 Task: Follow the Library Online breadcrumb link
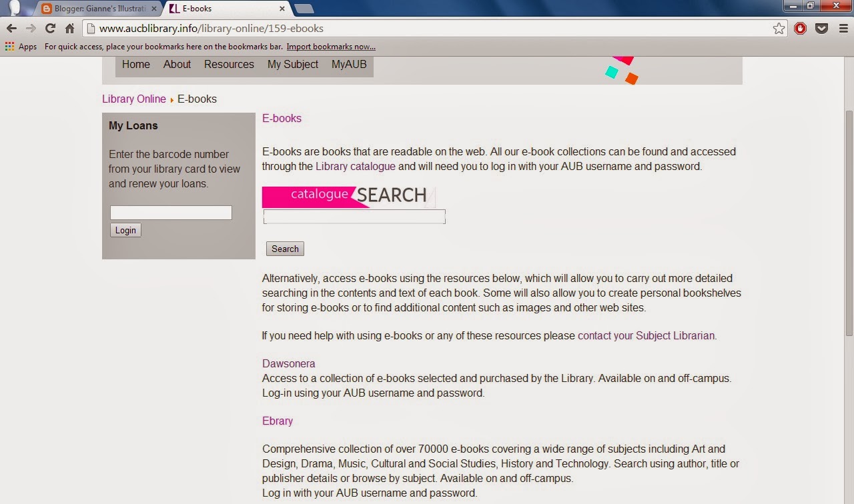(133, 99)
